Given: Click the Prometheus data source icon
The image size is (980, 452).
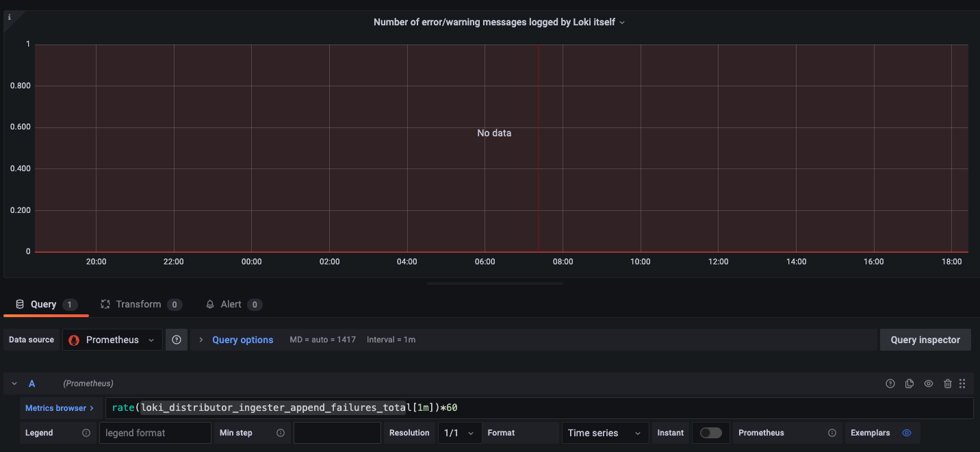Looking at the screenshot, I should (73, 340).
